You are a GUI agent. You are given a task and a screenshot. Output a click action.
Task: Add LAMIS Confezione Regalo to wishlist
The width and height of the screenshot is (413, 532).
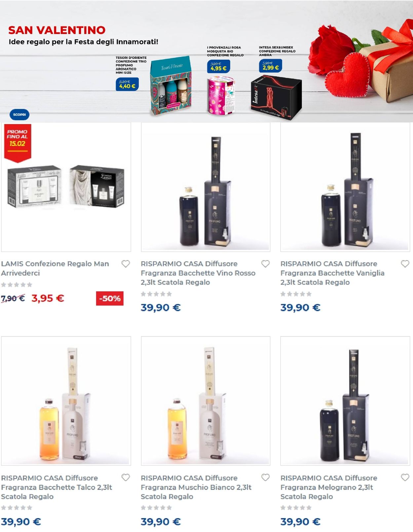(x=126, y=264)
